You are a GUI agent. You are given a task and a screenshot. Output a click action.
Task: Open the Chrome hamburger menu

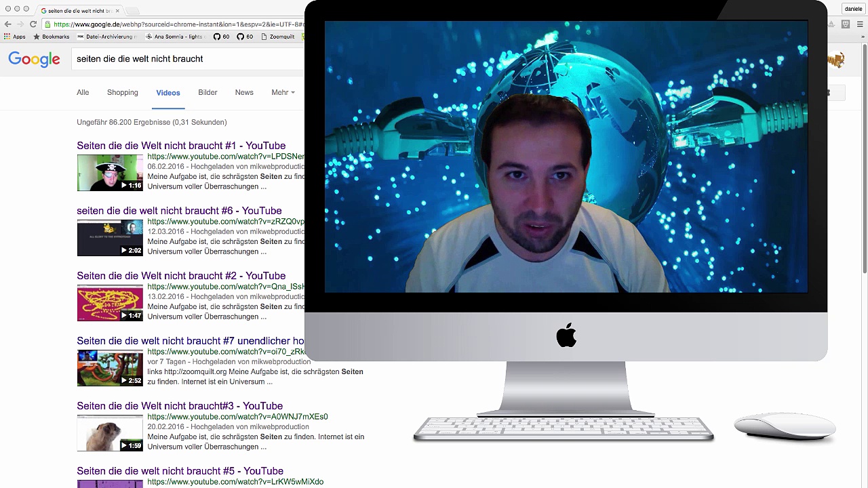859,24
